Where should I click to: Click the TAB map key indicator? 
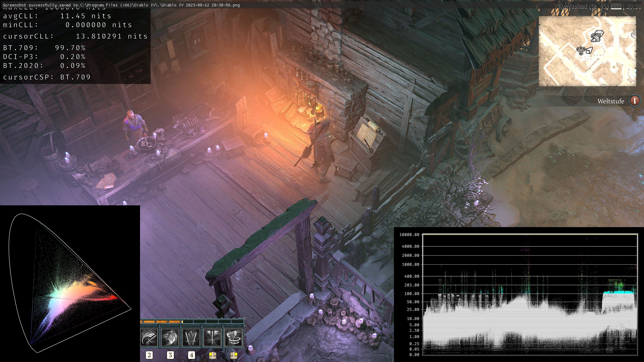[x=616, y=7]
